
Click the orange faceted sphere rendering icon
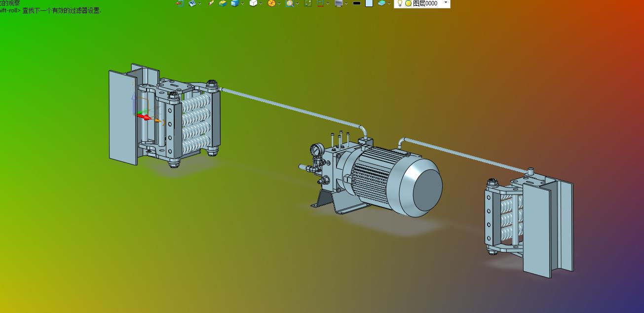[271, 3]
